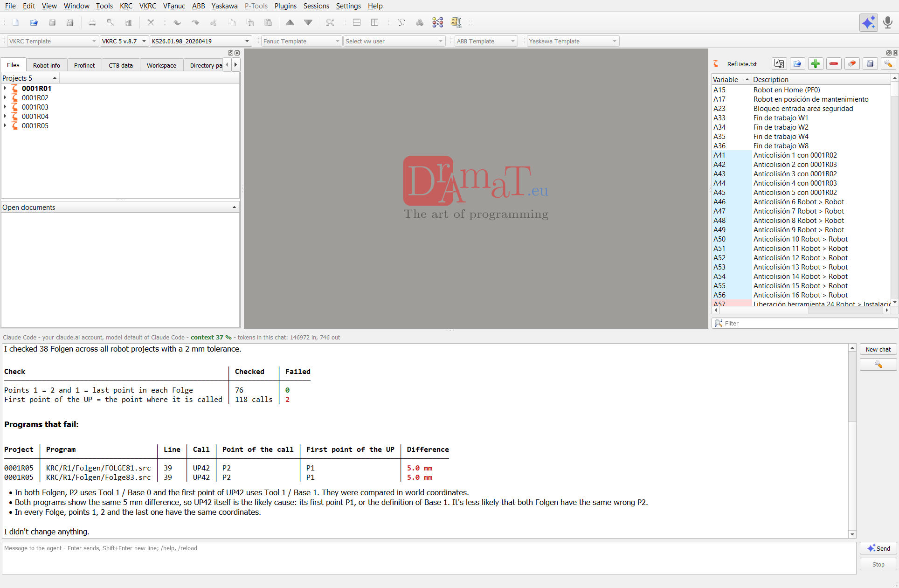Screen dimensions: 899x588
Task: Collapse the Open documents section arrow
Action: pyautogui.click(x=234, y=207)
